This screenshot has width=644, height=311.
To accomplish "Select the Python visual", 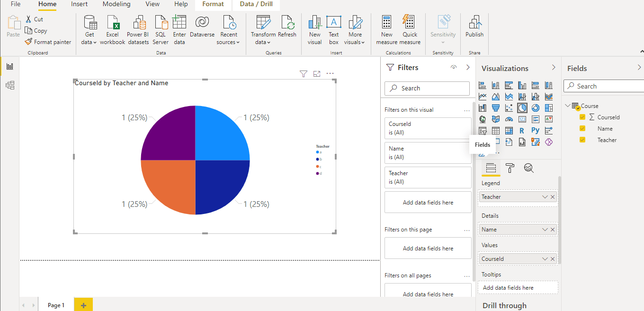I will [x=535, y=130].
